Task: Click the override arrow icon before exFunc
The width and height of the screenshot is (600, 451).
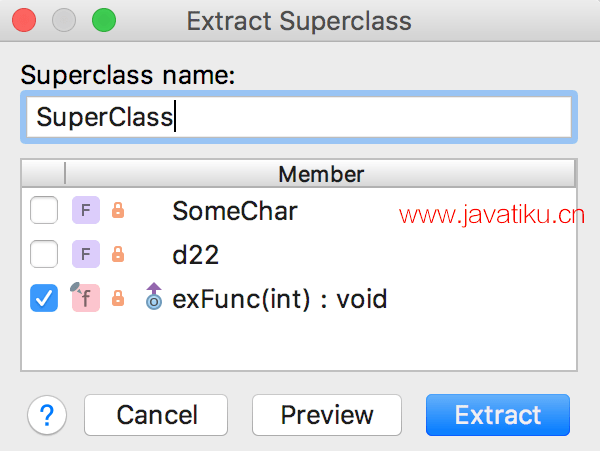Action: pyautogui.click(x=154, y=296)
